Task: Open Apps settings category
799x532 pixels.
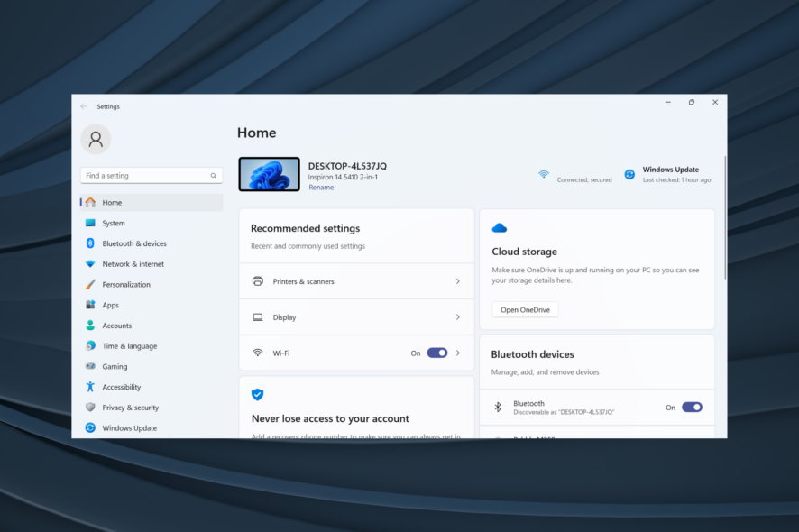Action: pos(152,305)
